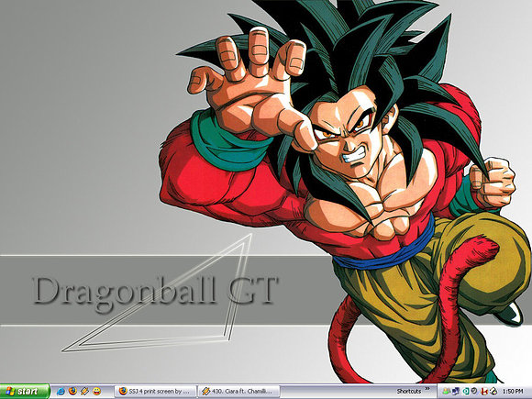Image resolution: width=532 pixels, height=399 pixels.
Task: Click the red H-shaped tray icon
Action: [x=484, y=391]
